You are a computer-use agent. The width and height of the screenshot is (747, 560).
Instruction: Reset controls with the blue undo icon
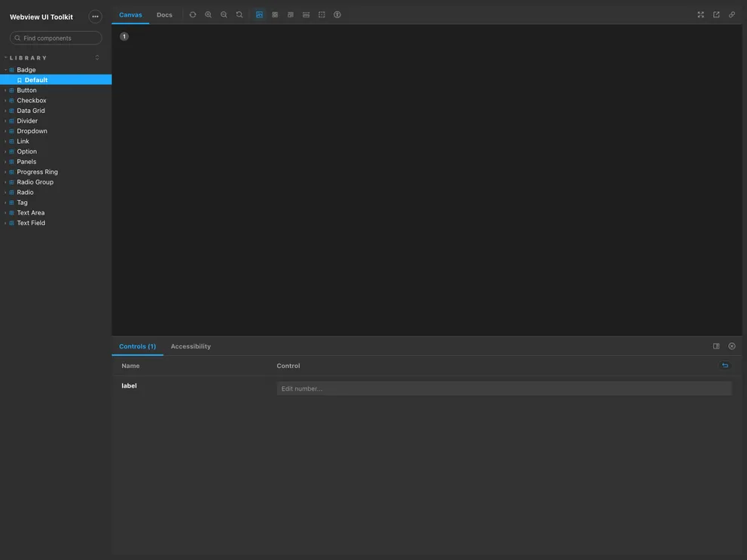(725, 366)
